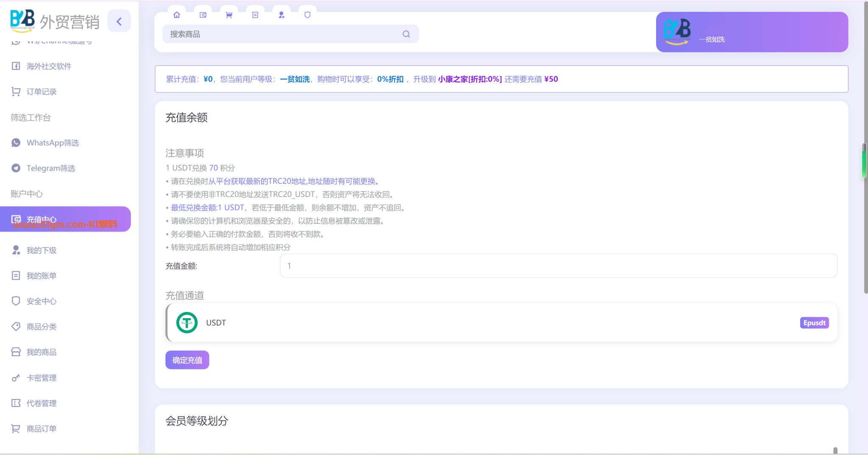Click the shield security icon in top toolbar
This screenshot has width=868, height=455.
click(x=308, y=15)
